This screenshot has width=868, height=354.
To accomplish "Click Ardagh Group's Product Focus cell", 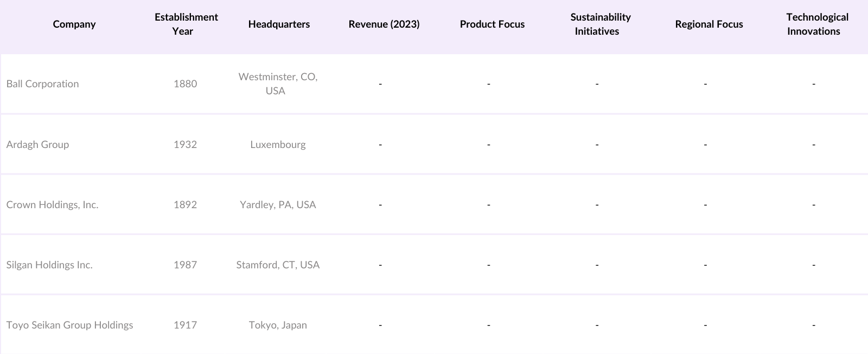I will [x=489, y=145].
